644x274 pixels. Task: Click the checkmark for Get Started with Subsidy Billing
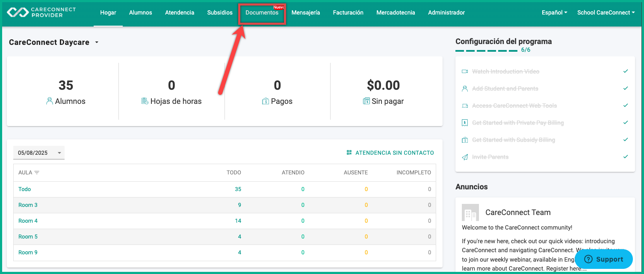point(626,139)
